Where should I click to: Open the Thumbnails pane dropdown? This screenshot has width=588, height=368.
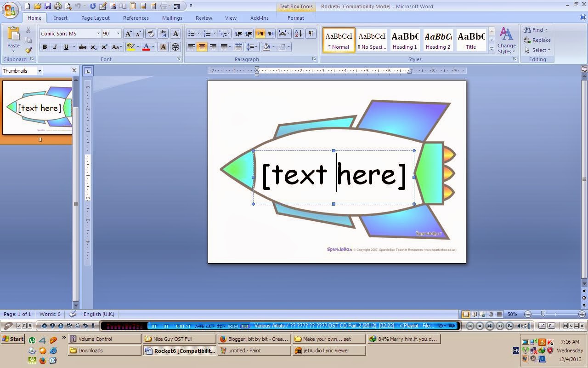(x=40, y=71)
